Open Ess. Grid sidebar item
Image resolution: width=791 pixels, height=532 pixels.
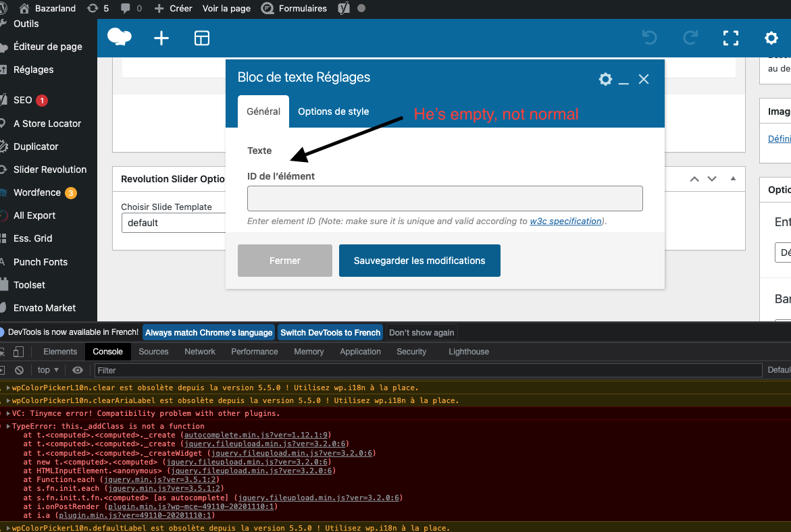[33, 238]
